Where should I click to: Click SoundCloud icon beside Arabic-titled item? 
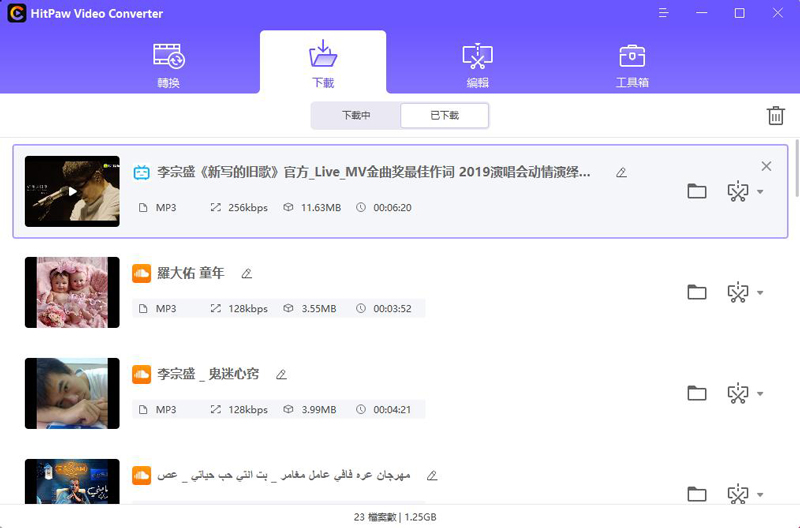pos(141,475)
